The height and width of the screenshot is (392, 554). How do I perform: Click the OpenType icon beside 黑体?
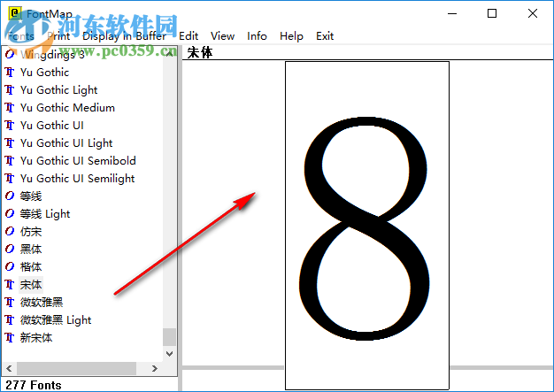coord(10,249)
